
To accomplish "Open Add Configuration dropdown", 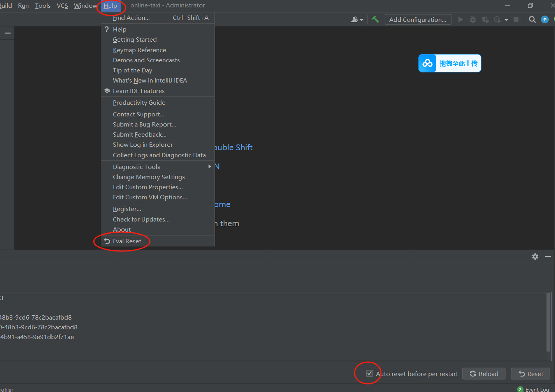I will 418,19.
